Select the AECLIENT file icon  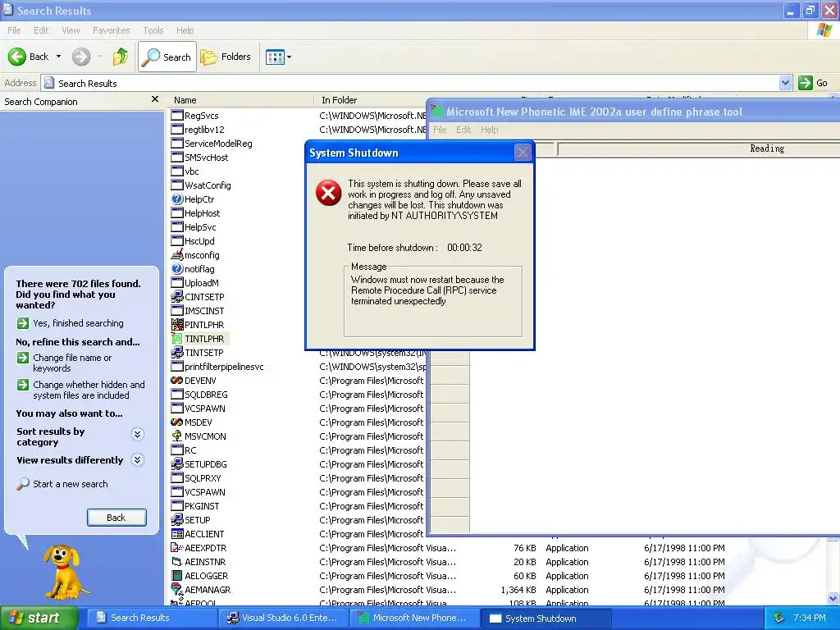pyautogui.click(x=177, y=533)
